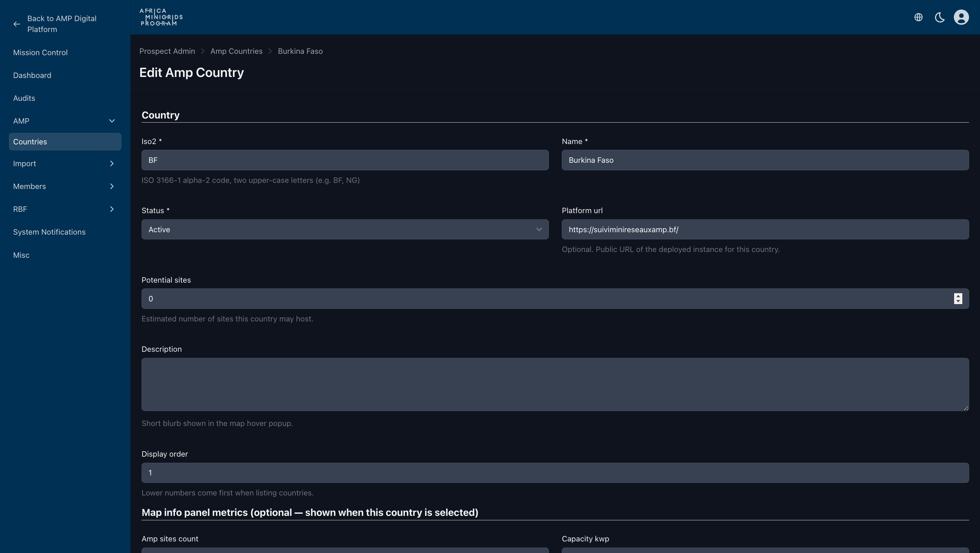Expand the RBF sidebar group chevron
The width and height of the screenshot is (980, 553).
(112, 209)
